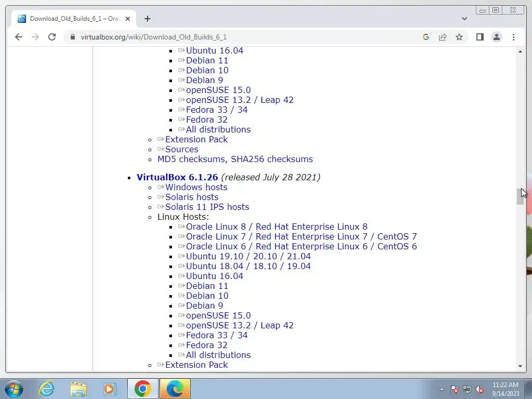Screen dimensions: 532x399
Task: Open Oracle Linux 8 / Red Hat Enterprise Linux 8
Action: click(x=276, y=227)
